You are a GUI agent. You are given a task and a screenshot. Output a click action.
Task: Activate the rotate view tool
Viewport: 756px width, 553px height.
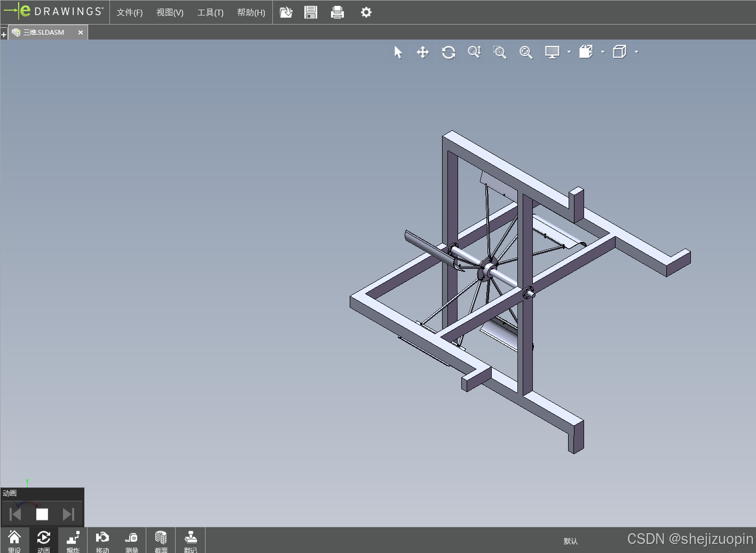click(x=448, y=52)
